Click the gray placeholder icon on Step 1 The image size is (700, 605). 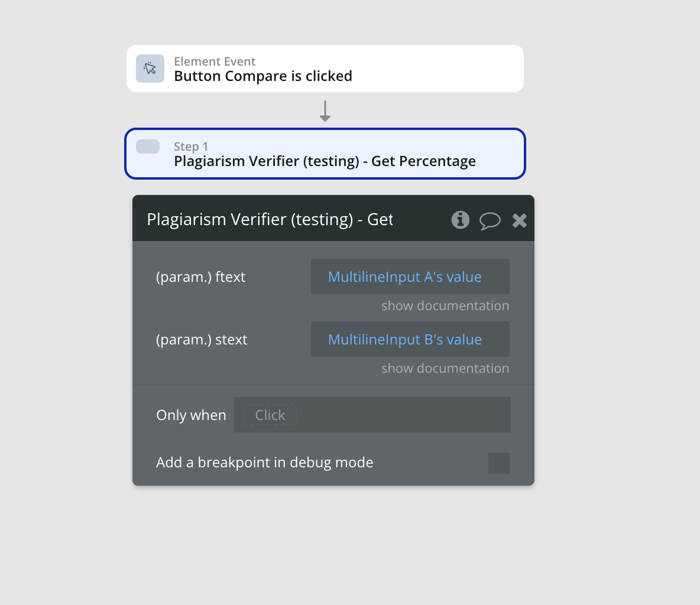pos(148,147)
